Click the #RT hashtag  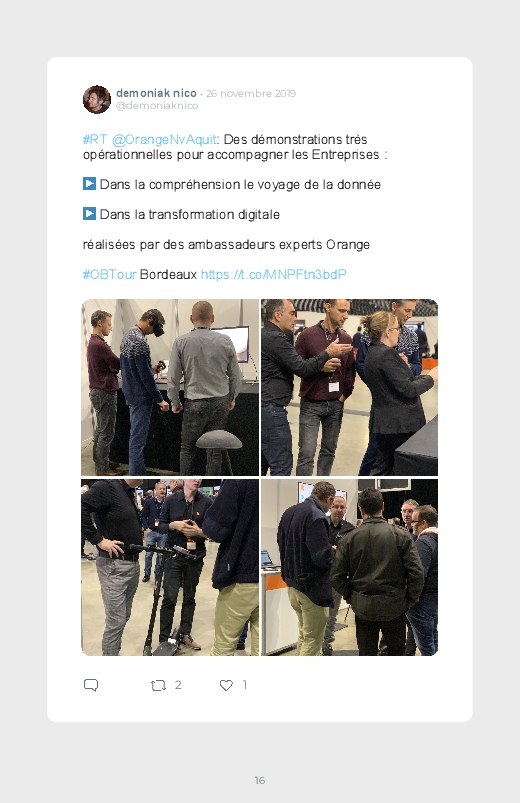95,139
